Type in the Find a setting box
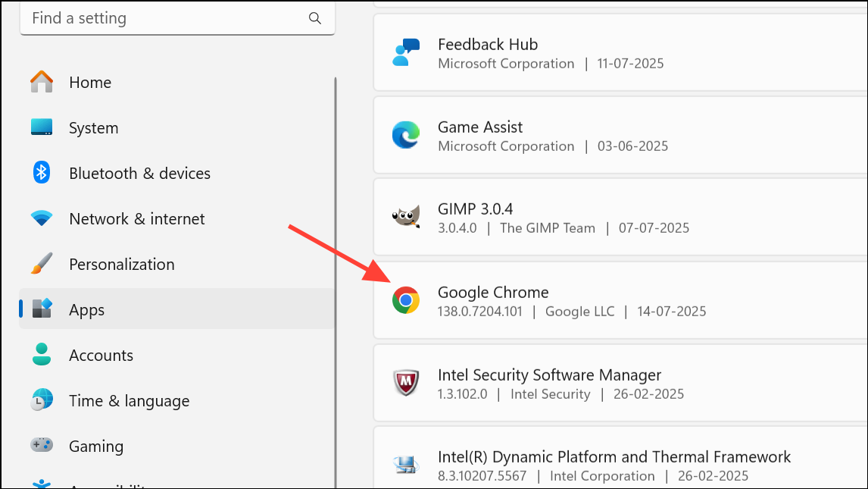 point(167,18)
